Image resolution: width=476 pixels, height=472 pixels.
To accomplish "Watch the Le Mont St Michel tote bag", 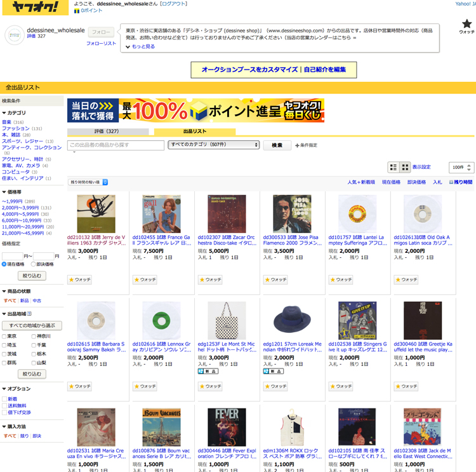I will click(210, 386).
